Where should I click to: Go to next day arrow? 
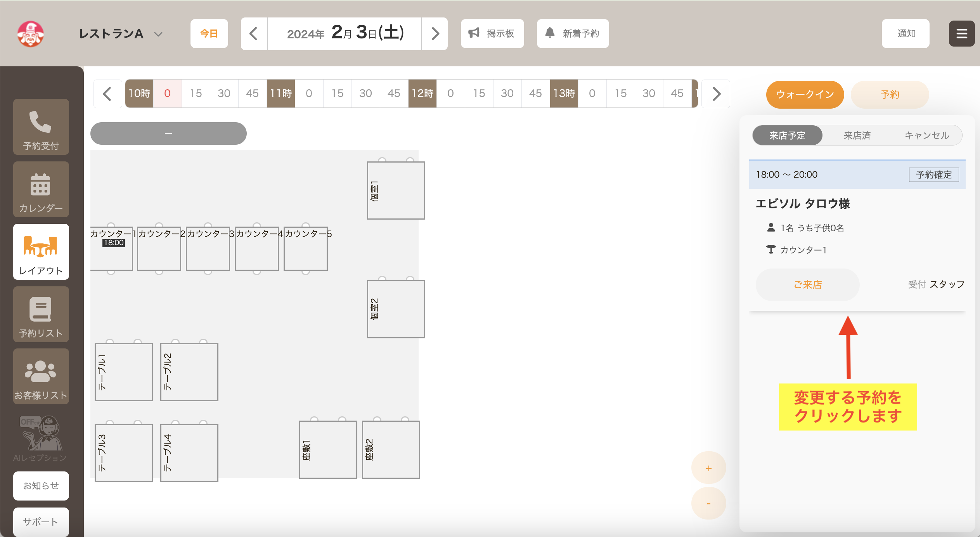point(435,34)
